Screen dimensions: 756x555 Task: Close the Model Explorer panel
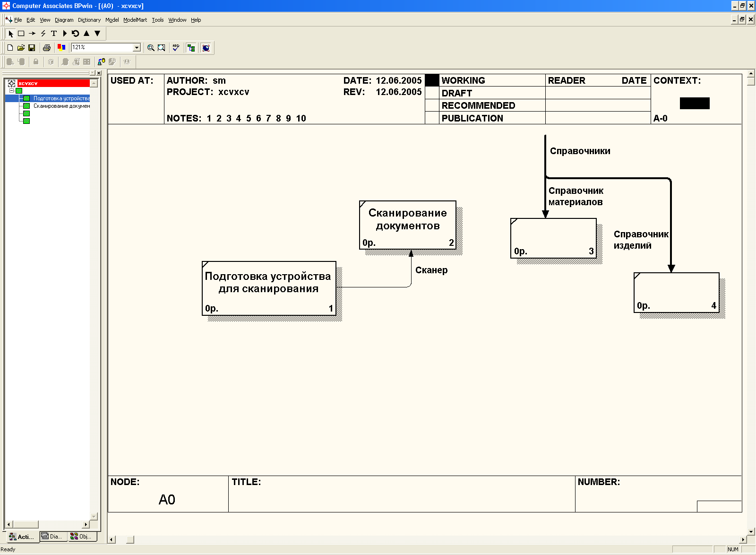click(99, 73)
